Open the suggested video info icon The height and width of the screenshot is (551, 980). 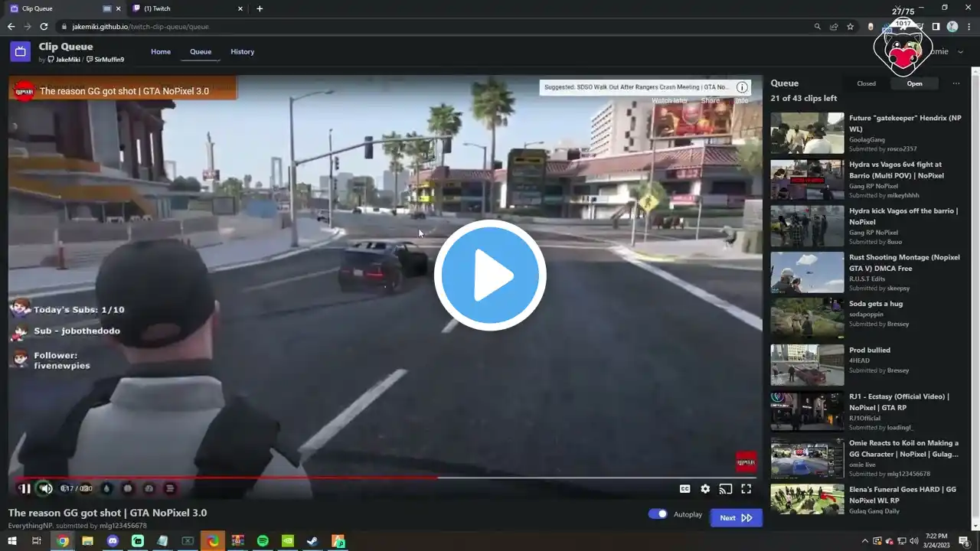(742, 87)
